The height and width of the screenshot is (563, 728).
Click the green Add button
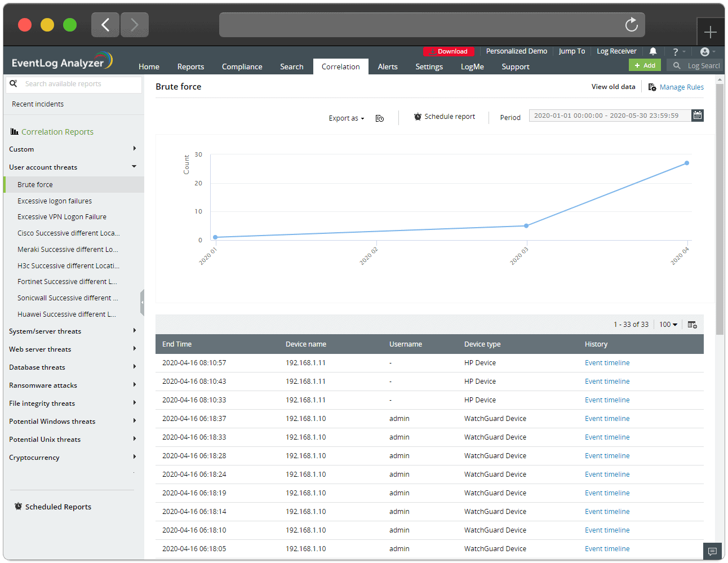[645, 65]
